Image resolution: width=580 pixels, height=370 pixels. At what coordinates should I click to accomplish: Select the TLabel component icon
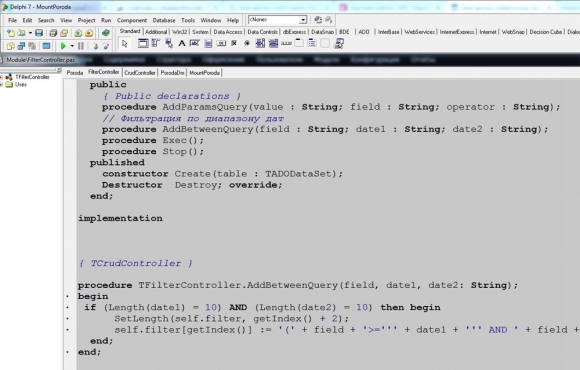pos(182,43)
